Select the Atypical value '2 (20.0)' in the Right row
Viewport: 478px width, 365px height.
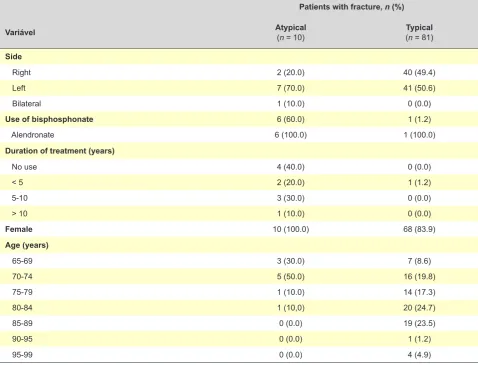point(291,72)
